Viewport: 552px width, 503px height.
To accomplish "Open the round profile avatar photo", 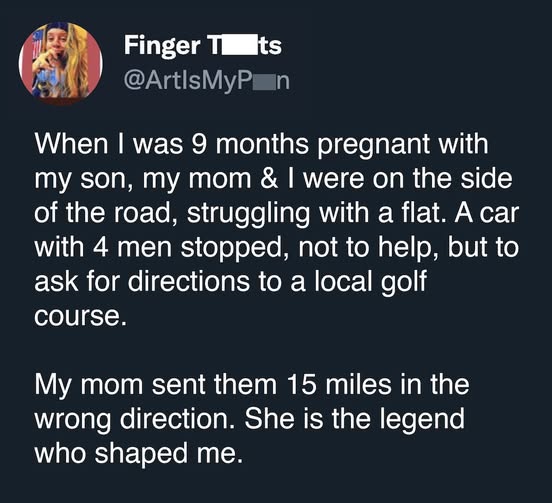I will tap(61, 64).
